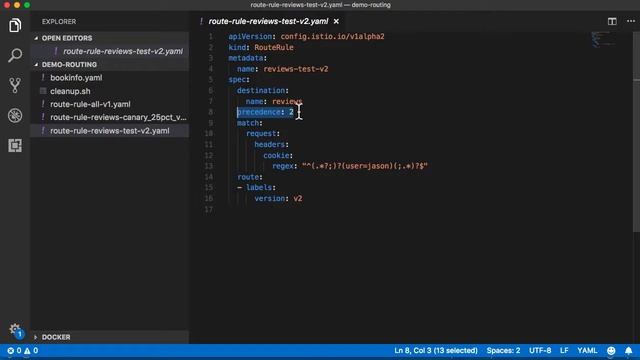
Task: Click 'RouteRule' value on line 2
Action: [x=273, y=47]
